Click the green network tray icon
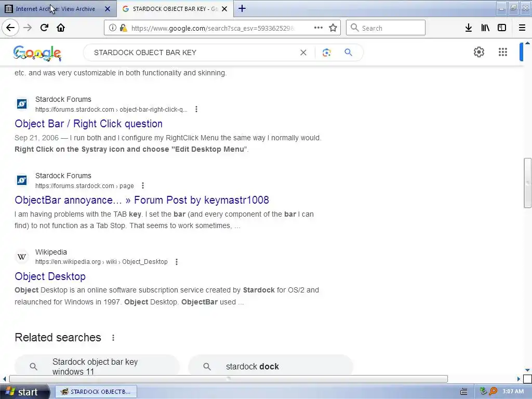The image size is (532, 399). click(x=484, y=392)
